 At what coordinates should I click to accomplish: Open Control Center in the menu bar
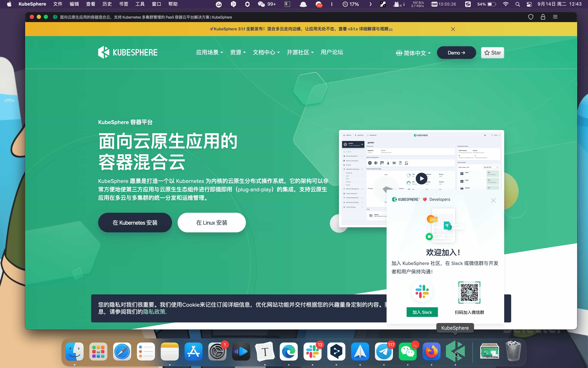529,4
